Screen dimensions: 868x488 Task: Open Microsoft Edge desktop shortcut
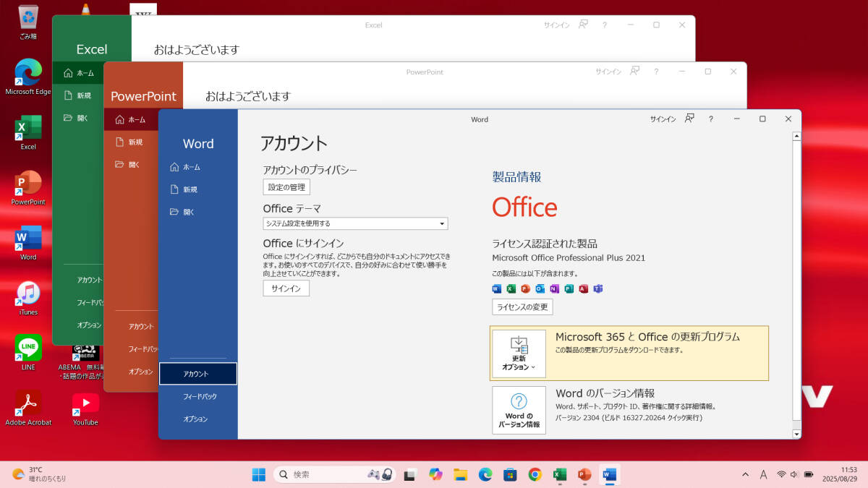coord(28,77)
